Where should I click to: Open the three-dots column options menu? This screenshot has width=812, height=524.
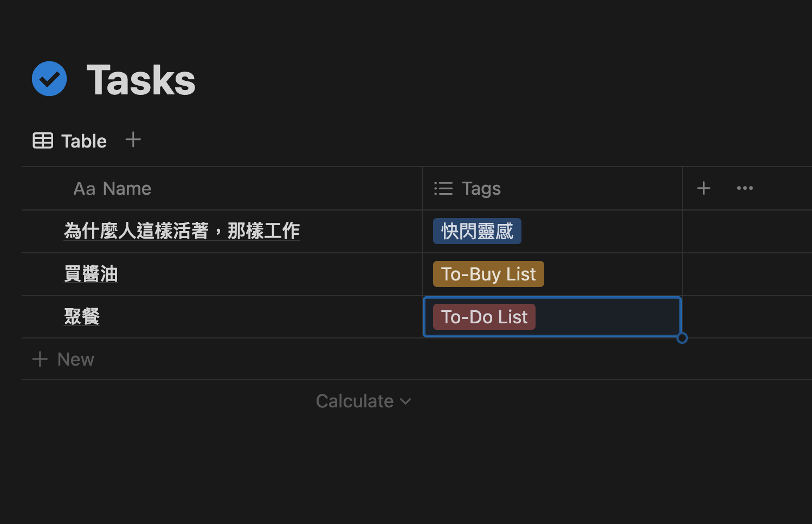[x=745, y=188]
